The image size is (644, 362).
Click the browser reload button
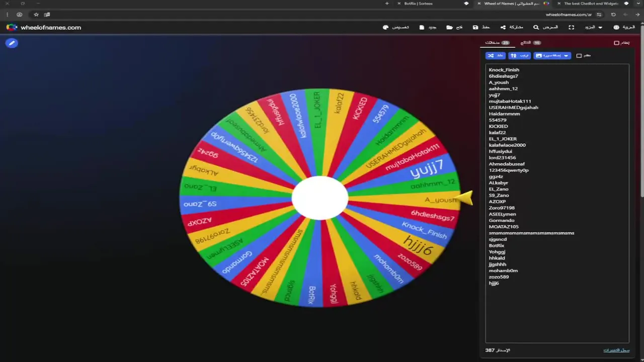pyautogui.click(x=613, y=15)
